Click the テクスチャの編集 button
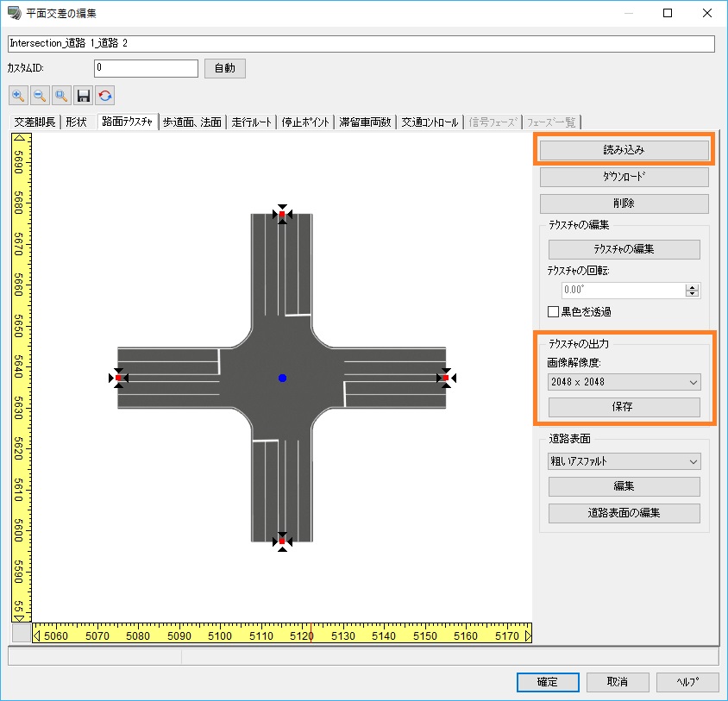728x701 pixels. [624, 249]
